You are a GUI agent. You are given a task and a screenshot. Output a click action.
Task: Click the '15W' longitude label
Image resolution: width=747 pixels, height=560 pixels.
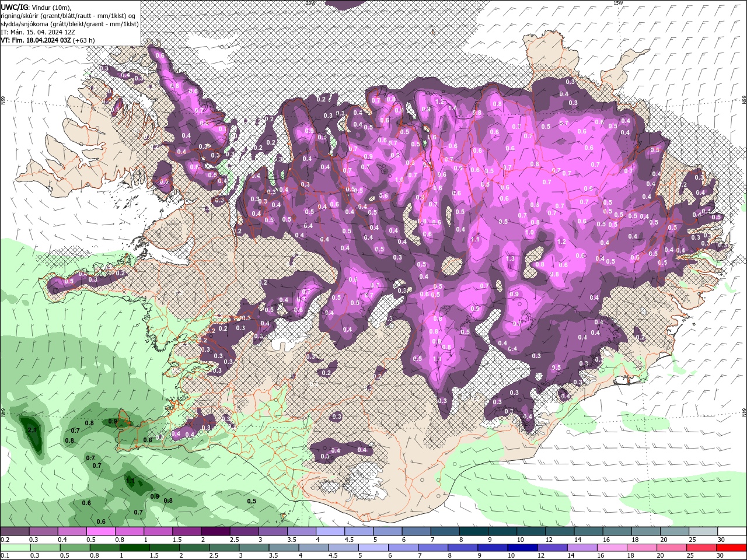(x=618, y=3)
